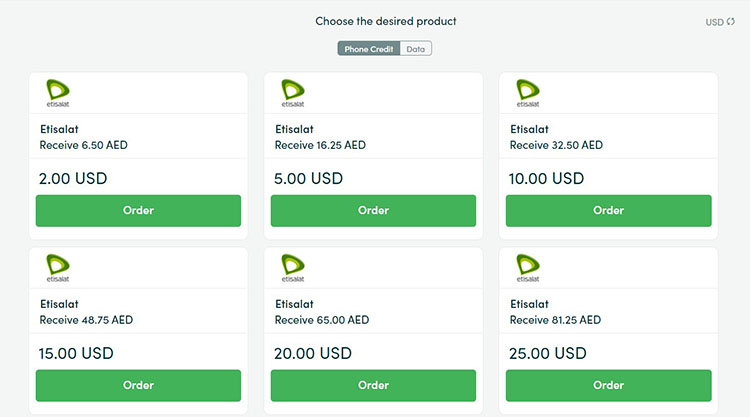750x417 pixels.
Task: Order the 2.00 USD Etisalat top-up
Action: (x=138, y=210)
